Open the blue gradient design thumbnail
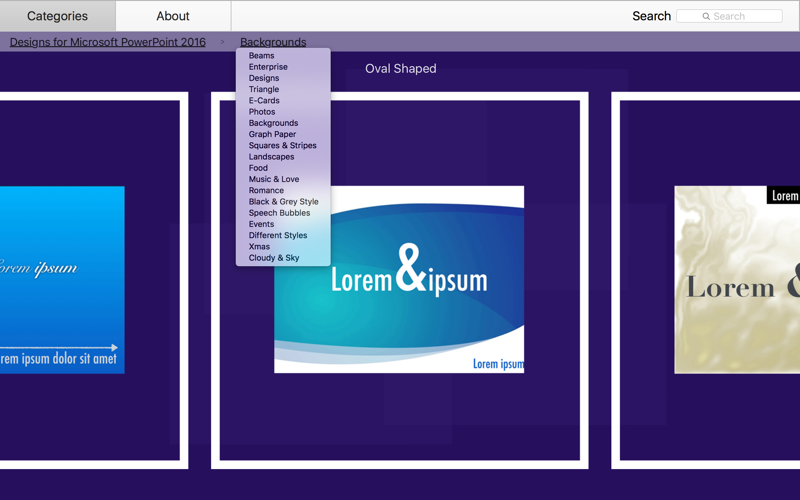Image resolution: width=800 pixels, height=500 pixels. coord(62,280)
